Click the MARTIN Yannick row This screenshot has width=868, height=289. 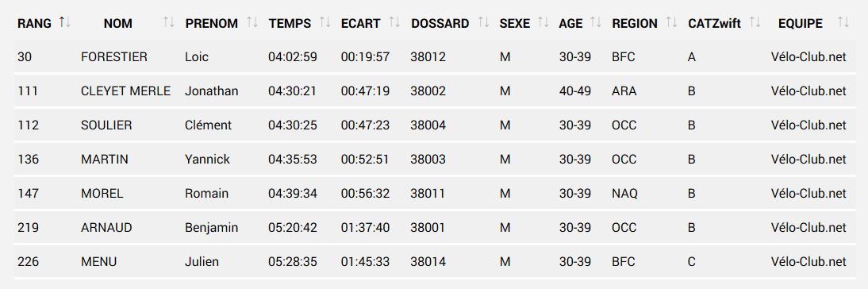pyautogui.click(x=435, y=160)
